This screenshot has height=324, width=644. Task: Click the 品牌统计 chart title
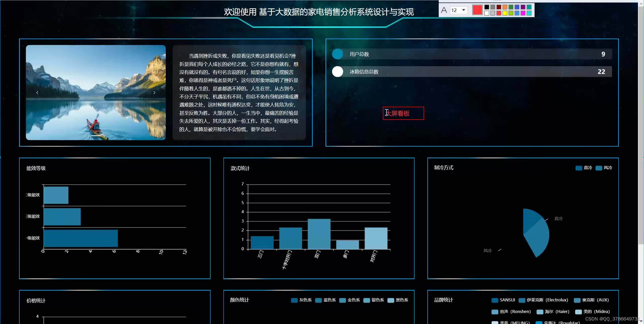click(x=444, y=300)
